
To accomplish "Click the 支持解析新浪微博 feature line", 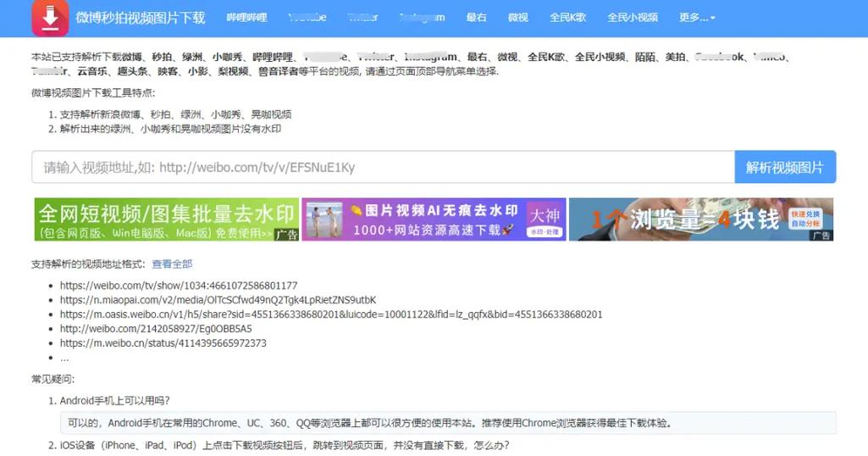I will [175, 114].
